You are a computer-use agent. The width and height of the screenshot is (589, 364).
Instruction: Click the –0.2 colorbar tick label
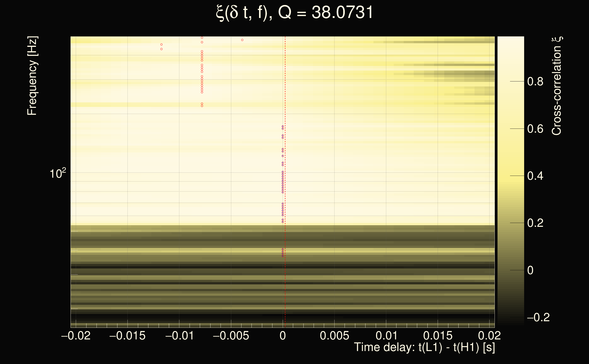pos(538,317)
